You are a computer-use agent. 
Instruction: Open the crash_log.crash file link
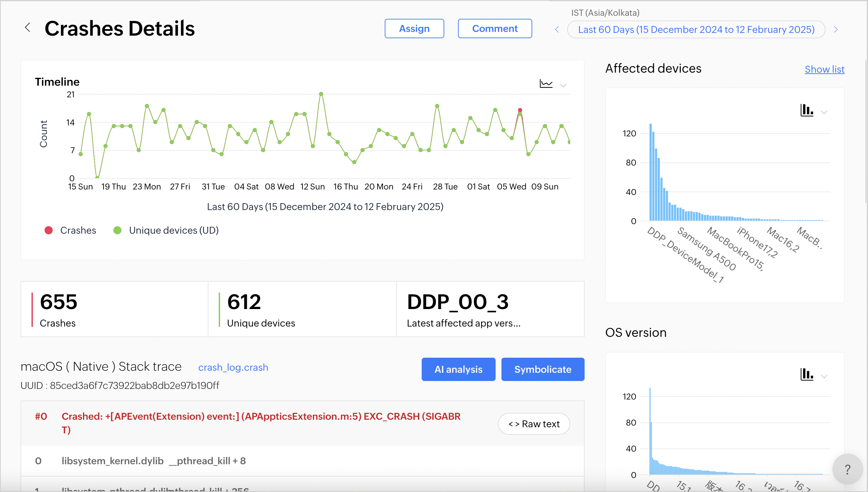pyautogui.click(x=233, y=367)
